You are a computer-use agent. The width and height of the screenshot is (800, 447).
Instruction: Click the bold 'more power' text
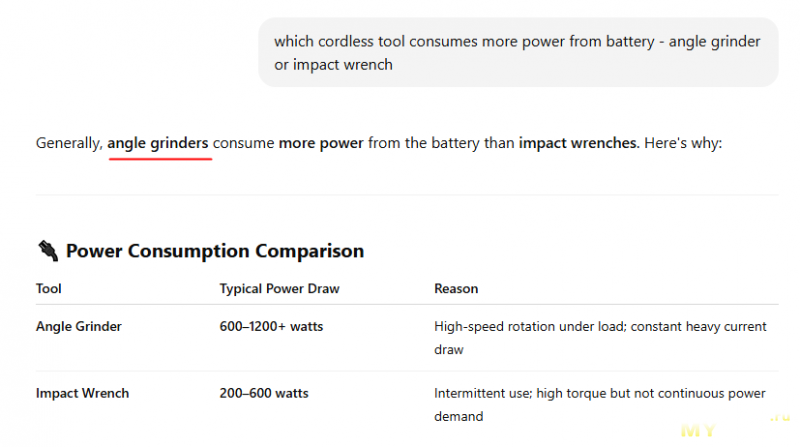tap(321, 143)
